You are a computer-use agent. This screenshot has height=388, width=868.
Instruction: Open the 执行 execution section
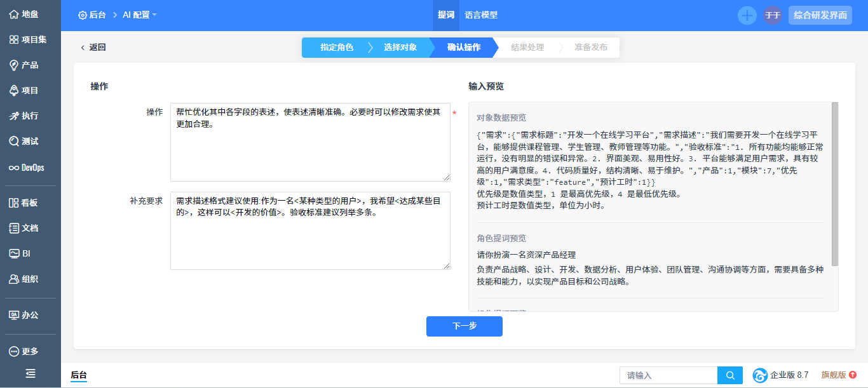[24, 116]
